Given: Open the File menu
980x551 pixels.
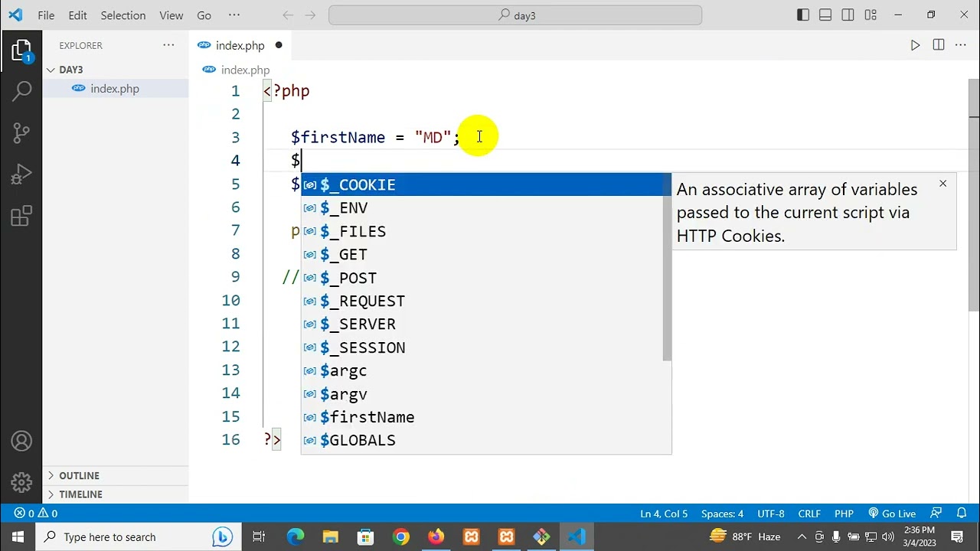Looking at the screenshot, I should pyautogui.click(x=46, y=15).
